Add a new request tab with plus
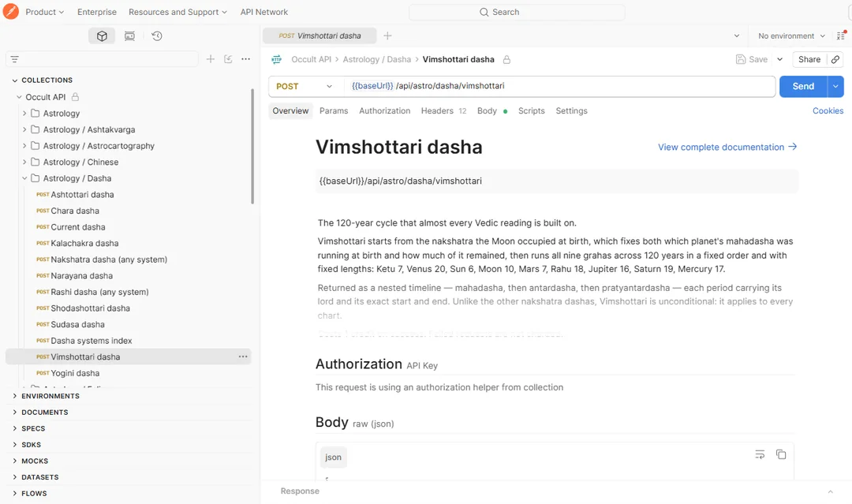852x504 pixels. pyautogui.click(x=387, y=35)
